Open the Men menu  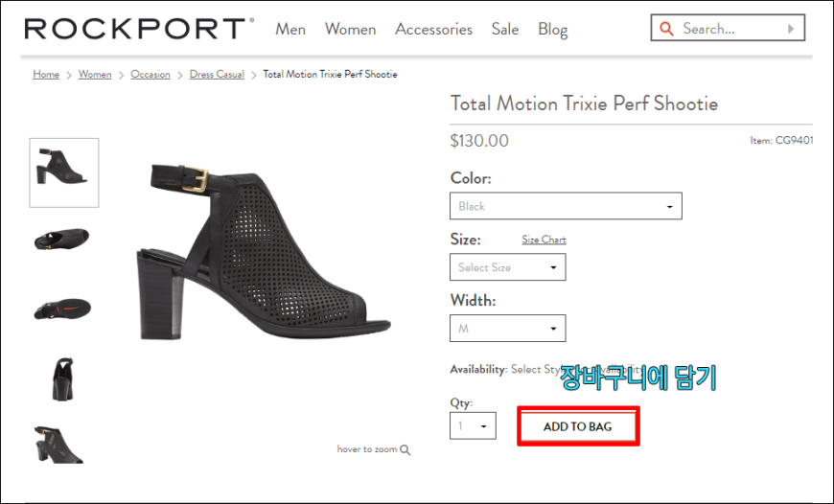[290, 30]
